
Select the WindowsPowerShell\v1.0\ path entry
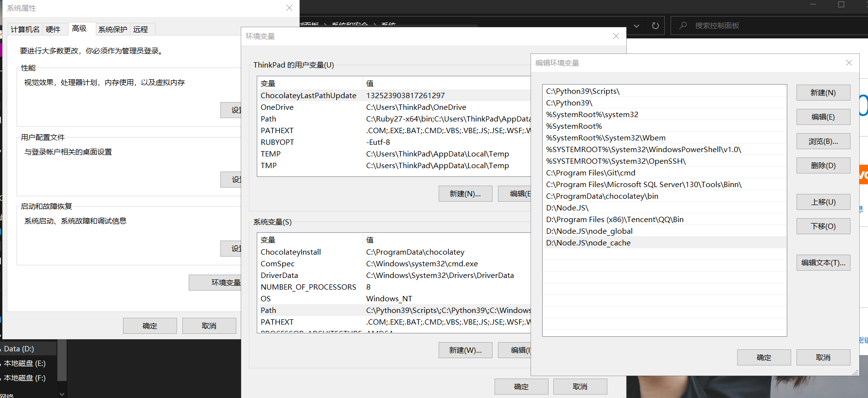(664, 149)
